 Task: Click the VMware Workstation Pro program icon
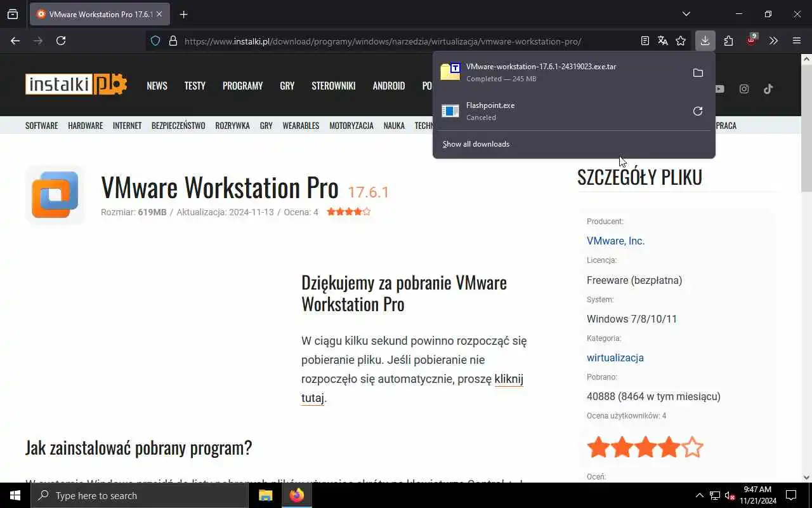pyautogui.click(x=55, y=194)
